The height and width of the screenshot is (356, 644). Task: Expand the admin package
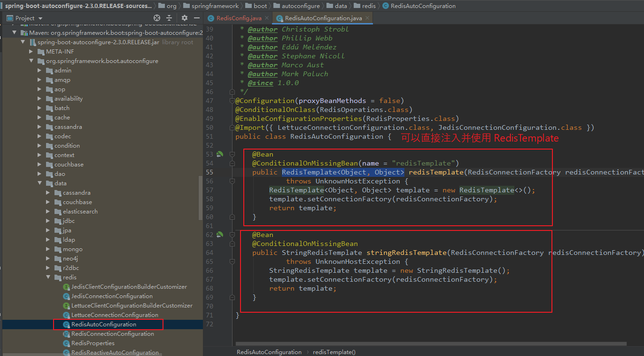(40, 71)
